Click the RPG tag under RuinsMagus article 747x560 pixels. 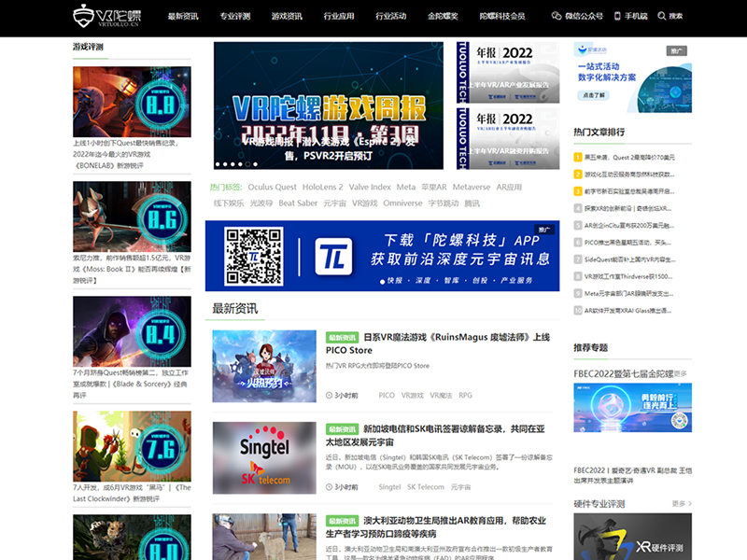coord(465,395)
